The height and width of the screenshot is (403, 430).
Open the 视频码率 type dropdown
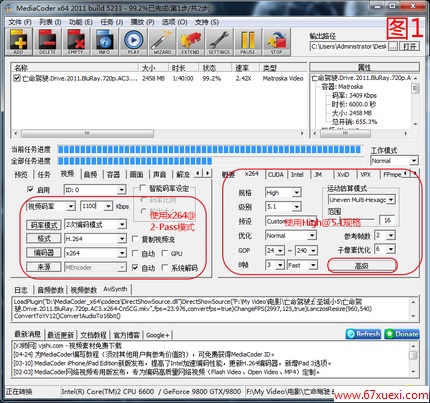click(51, 206)
